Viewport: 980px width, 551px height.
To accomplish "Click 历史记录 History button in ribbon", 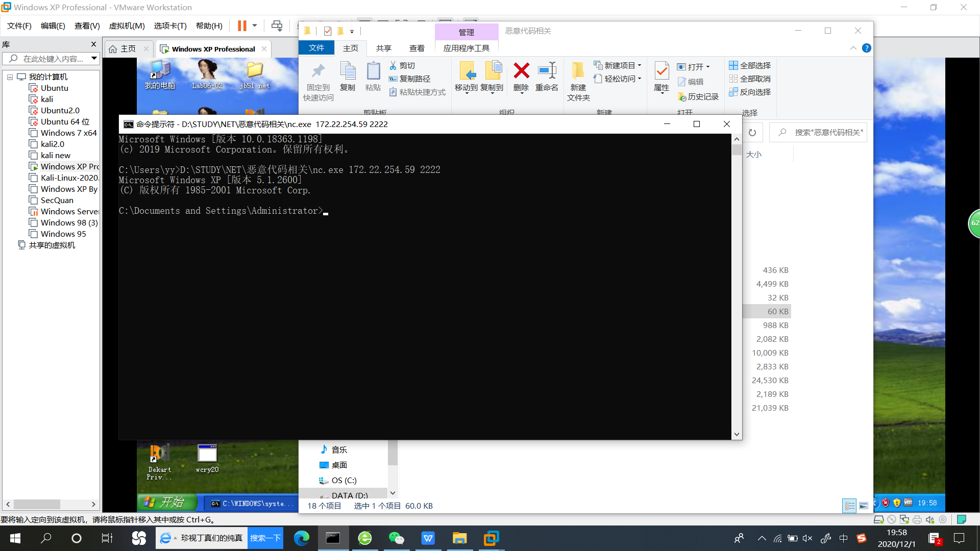I will click(x=698, y=96).
